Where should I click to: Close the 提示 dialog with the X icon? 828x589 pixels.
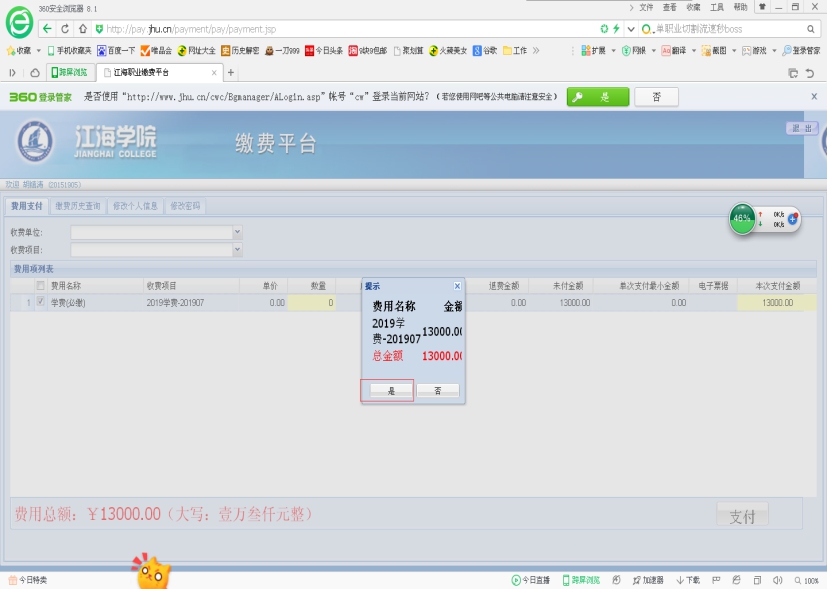(x=457, y=286)
